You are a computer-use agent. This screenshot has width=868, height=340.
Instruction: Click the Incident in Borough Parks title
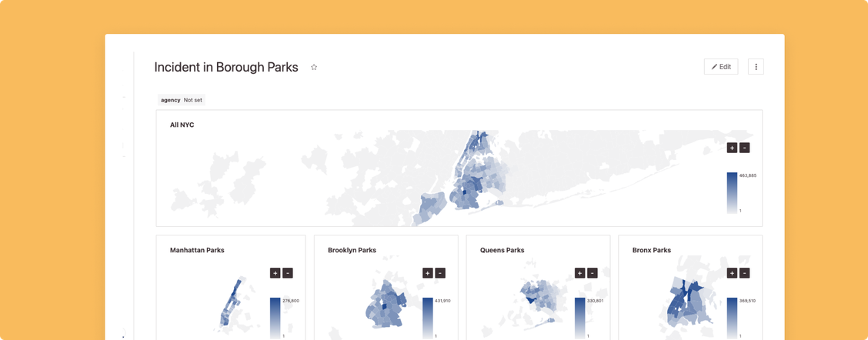226,68
